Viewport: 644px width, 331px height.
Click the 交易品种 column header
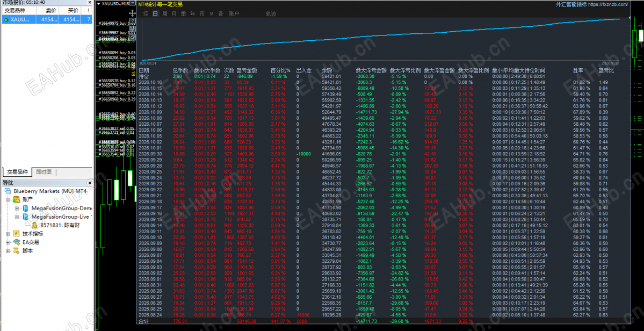19,10
